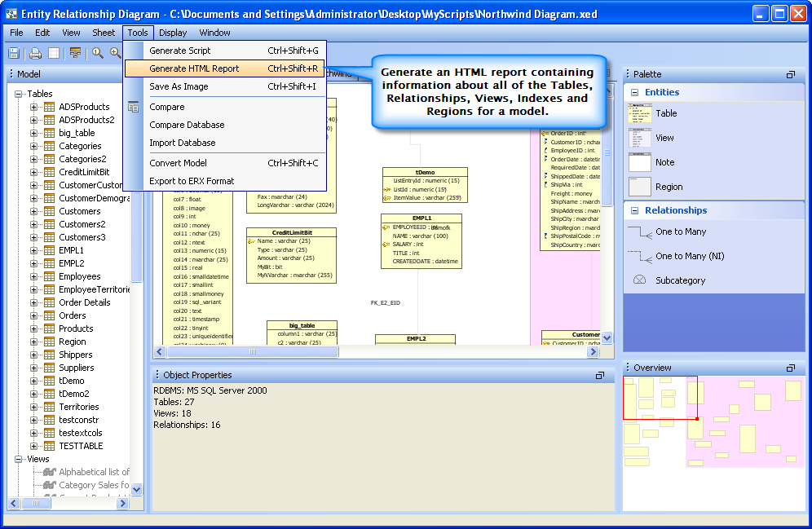Click the Shippers table icon in tree

(49, 355)
